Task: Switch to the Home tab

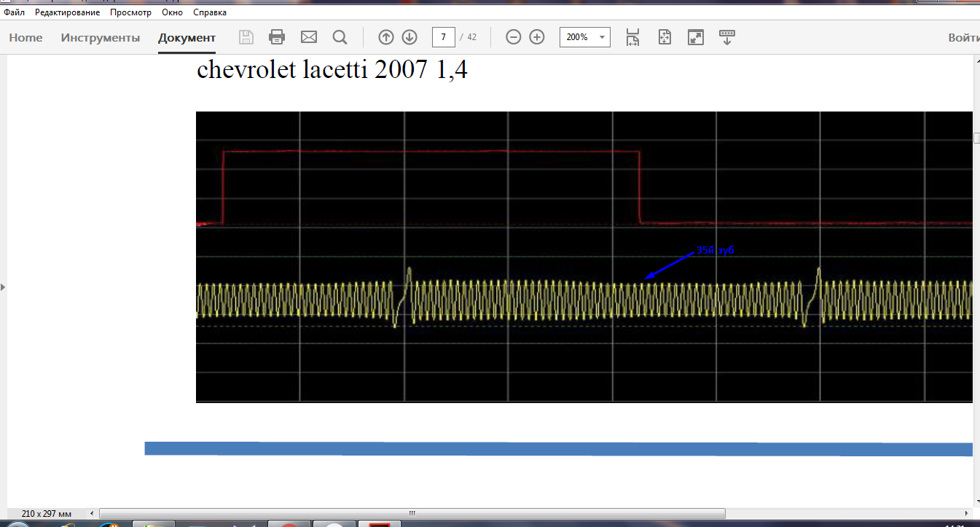Action: (x=26, y=38)
